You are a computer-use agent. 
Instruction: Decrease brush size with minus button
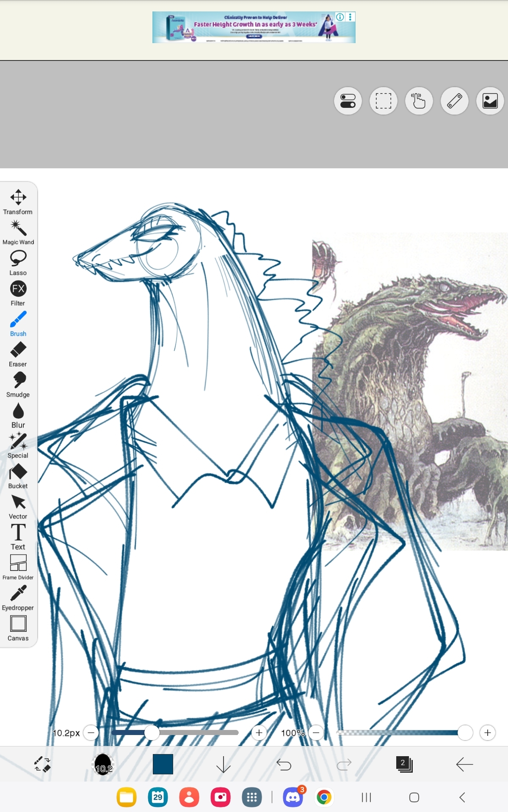pos(91,732)
